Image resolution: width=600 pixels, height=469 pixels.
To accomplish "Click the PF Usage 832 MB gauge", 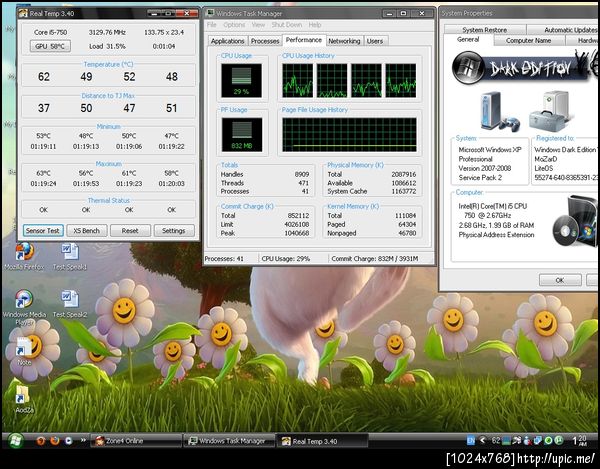I will pos(242,135).
